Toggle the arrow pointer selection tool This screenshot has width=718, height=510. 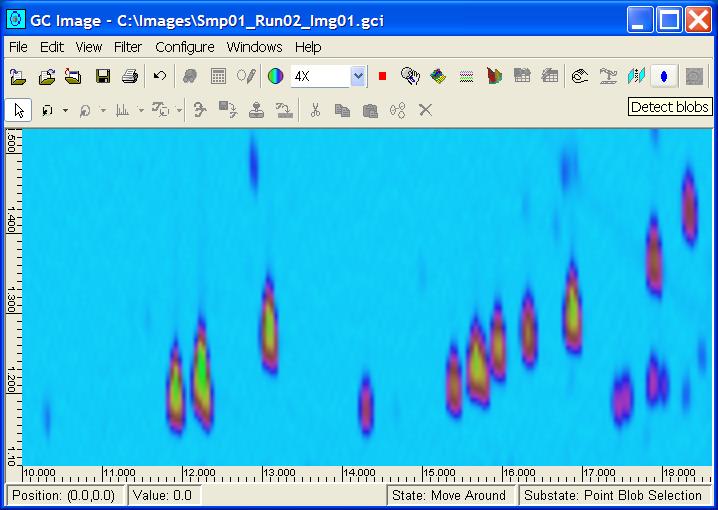click(x=18, y=110)
